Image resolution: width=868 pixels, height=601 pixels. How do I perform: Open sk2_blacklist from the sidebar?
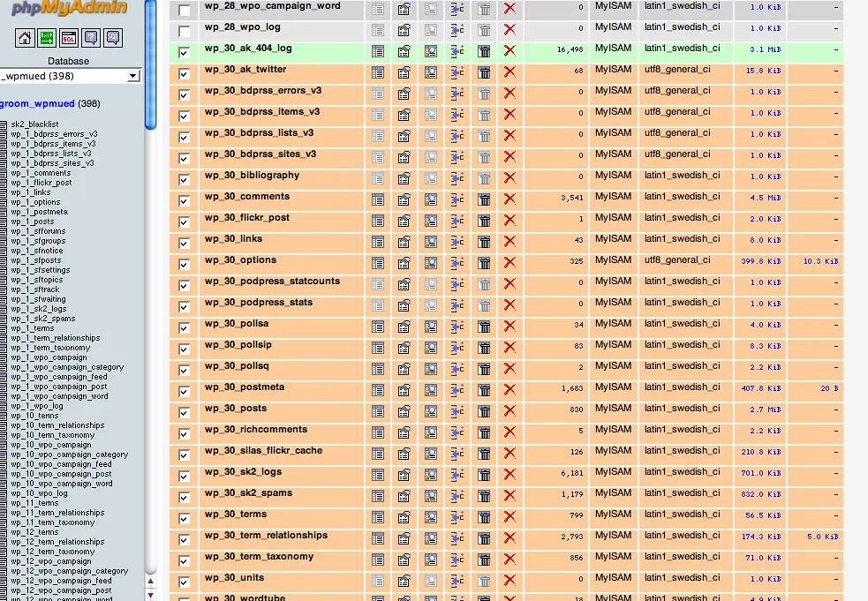click(34, 124)
